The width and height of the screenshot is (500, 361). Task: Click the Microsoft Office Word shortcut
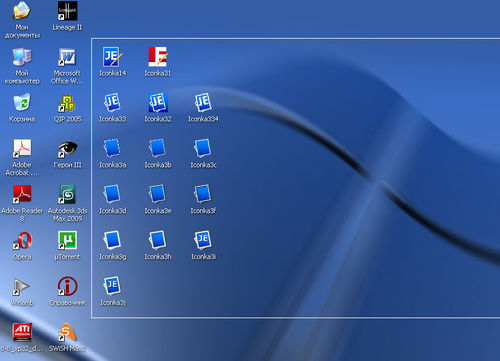[x=67, y=57]
